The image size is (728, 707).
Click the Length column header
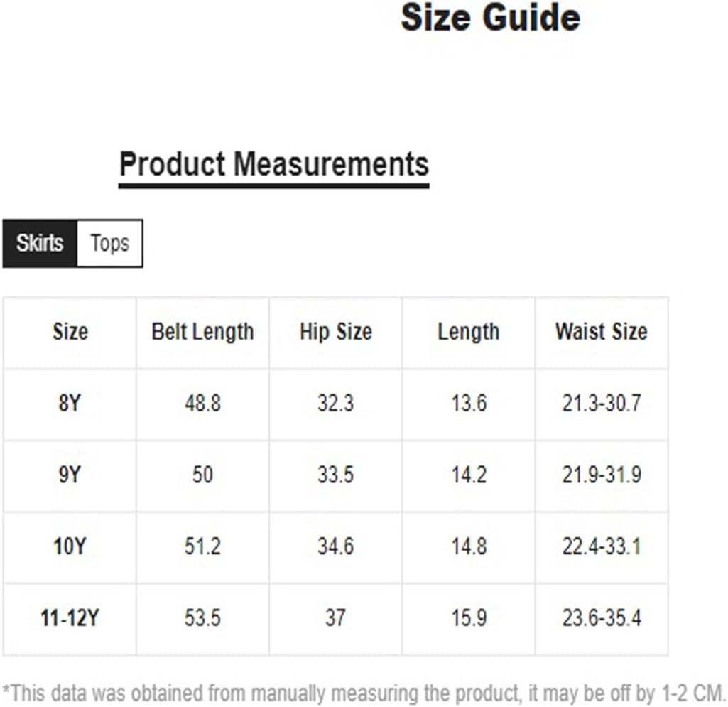pos(469,332)
